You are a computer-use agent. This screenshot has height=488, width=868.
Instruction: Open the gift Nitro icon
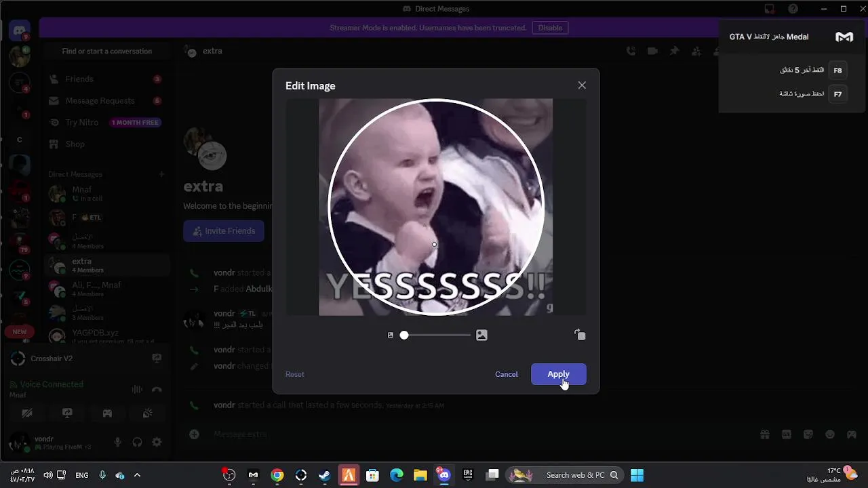[765, 434]
